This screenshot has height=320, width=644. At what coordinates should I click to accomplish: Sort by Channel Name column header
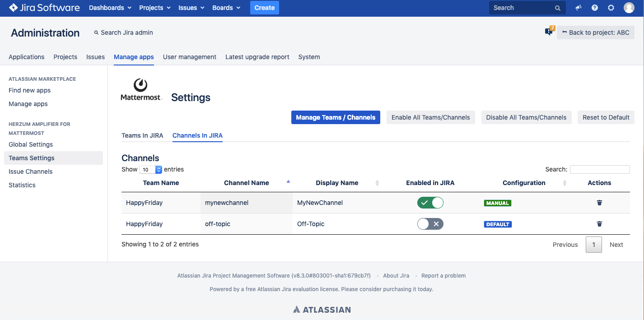click(247, 183)
